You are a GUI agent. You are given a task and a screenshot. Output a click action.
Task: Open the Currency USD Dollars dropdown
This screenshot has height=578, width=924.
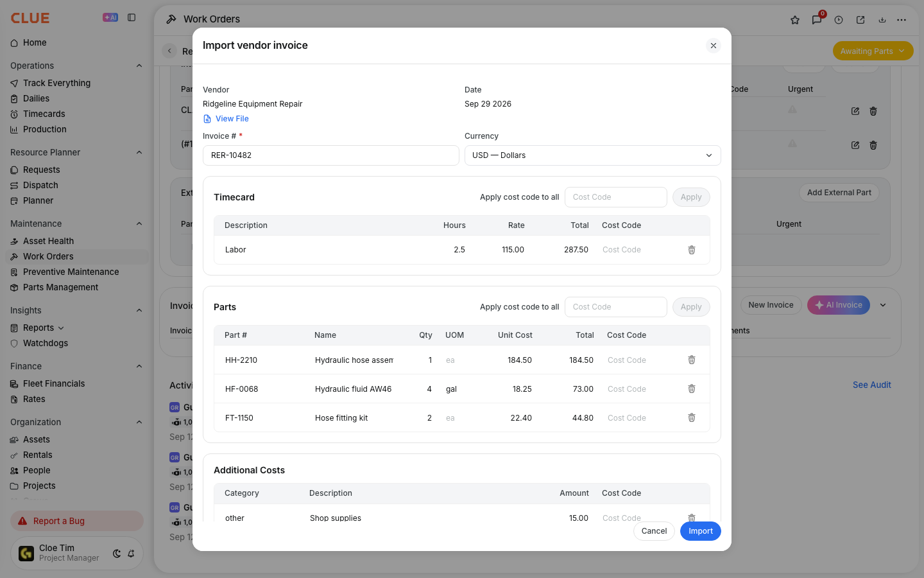593,155
